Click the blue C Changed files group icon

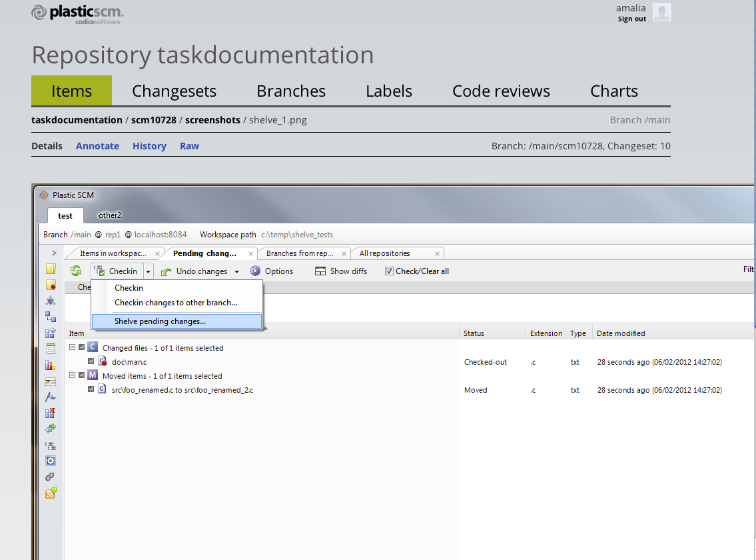tap(93, 347)
